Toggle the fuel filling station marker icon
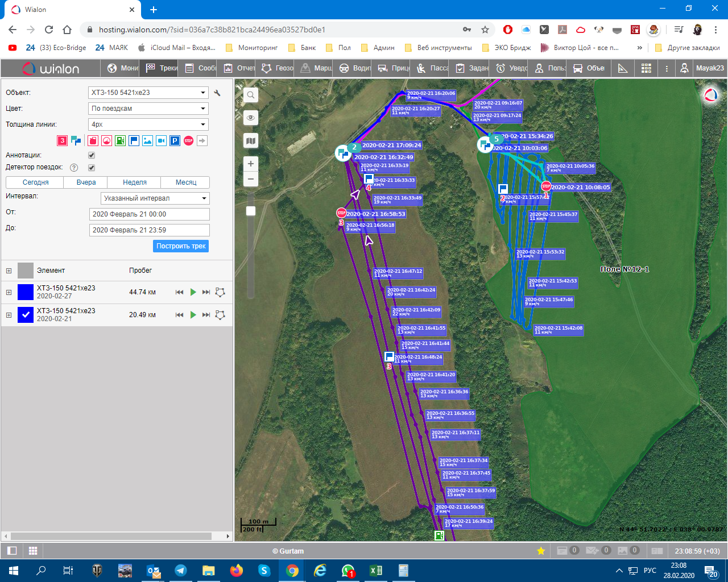The width and height of the screenshot is (728, 582). tap(120, 140)
